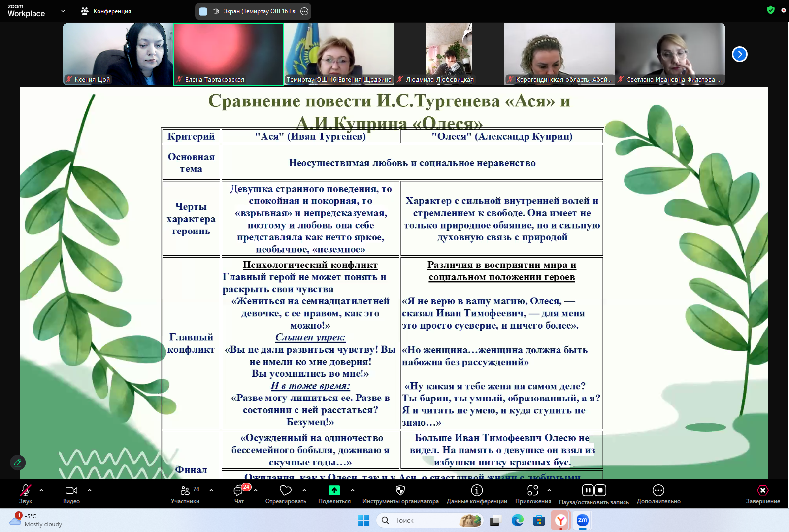Image resolution: width=789 pixels, height=532 pixels.
Task: Open the Дополнительно more options menu
Action: pos(658,491)
